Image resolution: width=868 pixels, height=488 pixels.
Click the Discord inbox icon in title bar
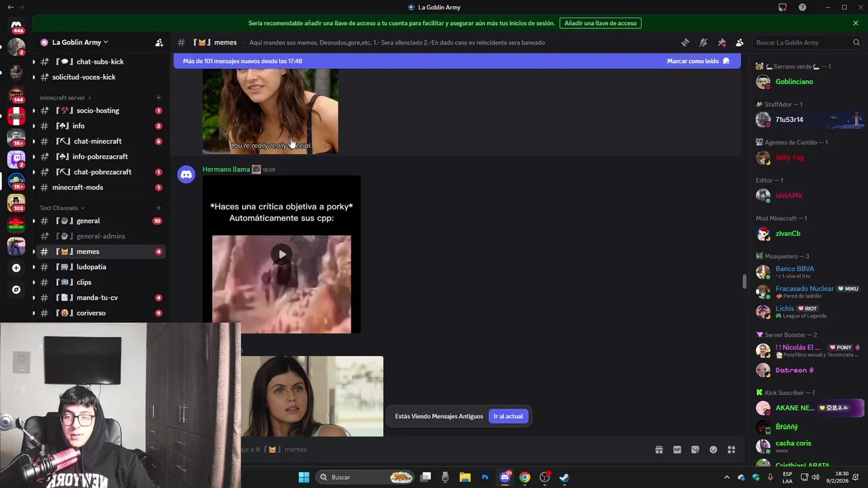(x=783, y=7)
